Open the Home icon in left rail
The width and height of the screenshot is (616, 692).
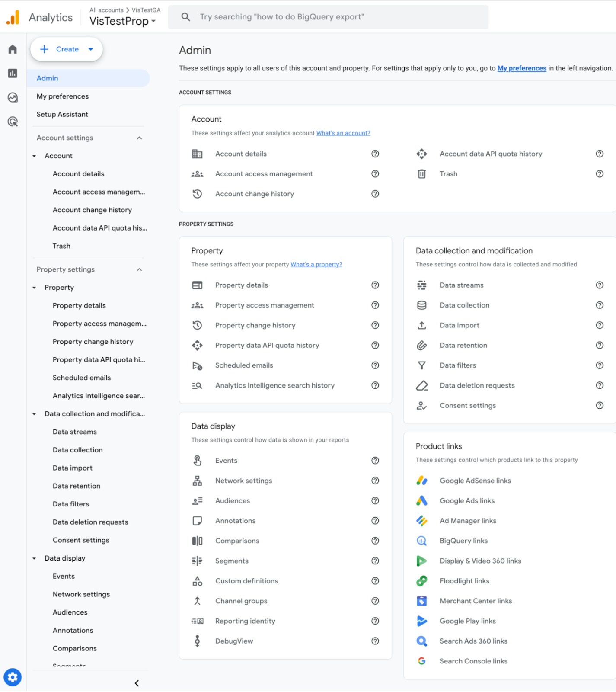coord(13,49)
